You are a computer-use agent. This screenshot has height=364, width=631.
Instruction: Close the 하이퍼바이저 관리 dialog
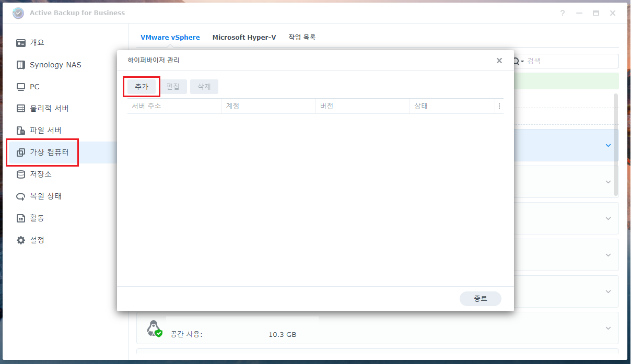pos(499,61)
